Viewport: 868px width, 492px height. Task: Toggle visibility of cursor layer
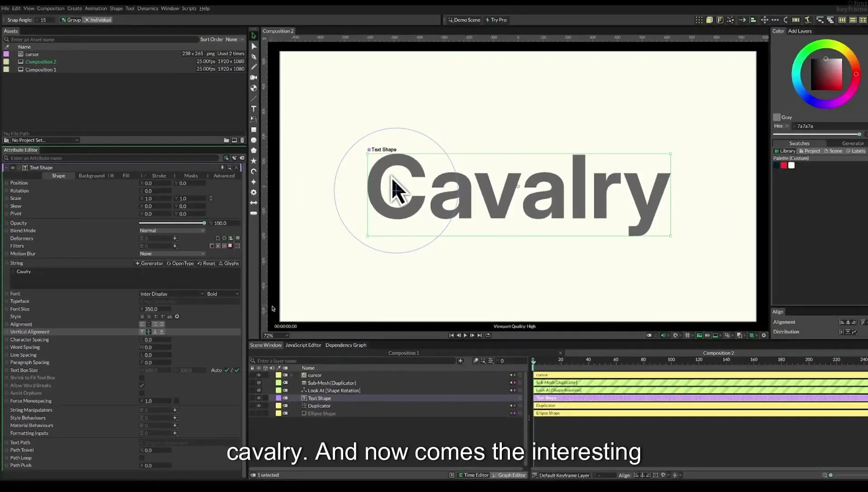[x=259, y=375]
